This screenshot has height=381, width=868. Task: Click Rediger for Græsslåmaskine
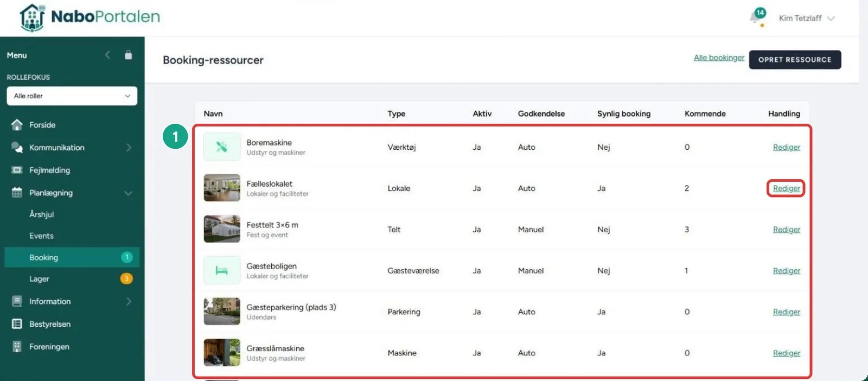786,353
